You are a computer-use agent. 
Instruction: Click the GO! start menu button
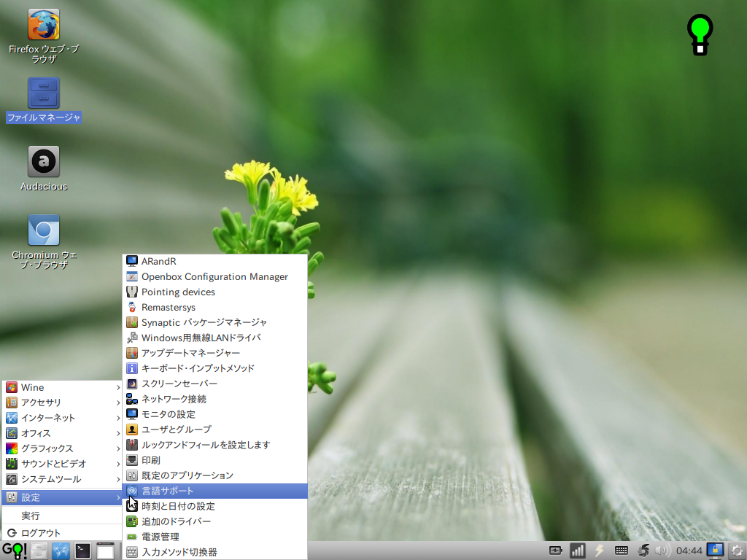(x=15, y=551)
